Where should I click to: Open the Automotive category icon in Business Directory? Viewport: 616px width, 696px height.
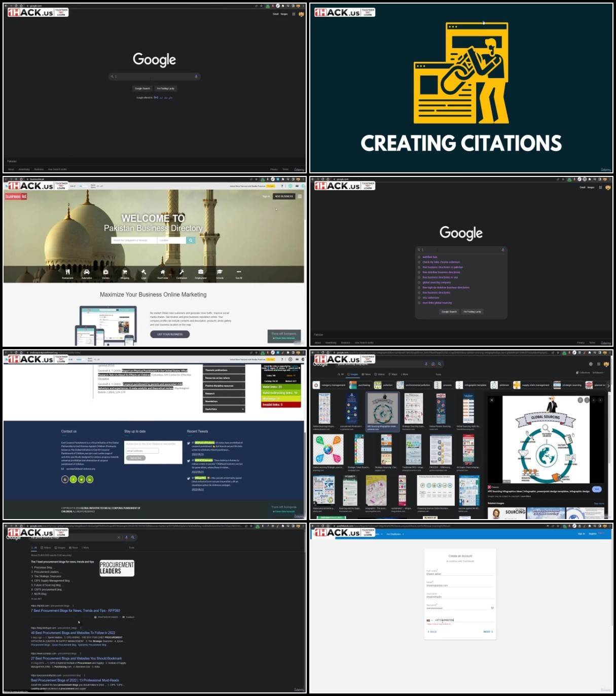87,274
